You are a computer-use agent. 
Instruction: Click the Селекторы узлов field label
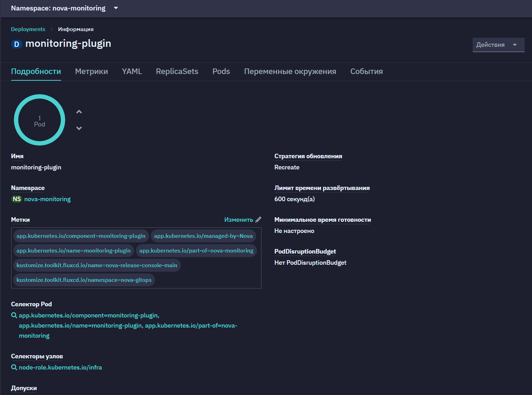[37, 356]
